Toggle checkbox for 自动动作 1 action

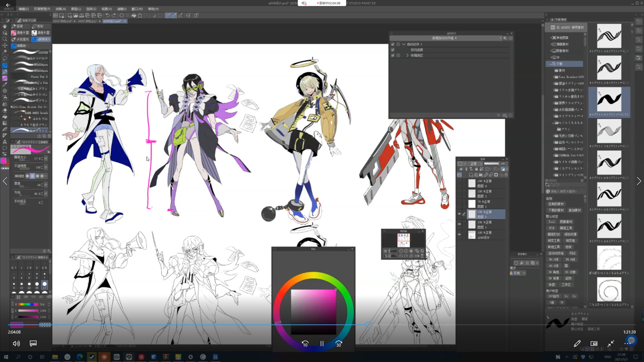coord(393,44)
